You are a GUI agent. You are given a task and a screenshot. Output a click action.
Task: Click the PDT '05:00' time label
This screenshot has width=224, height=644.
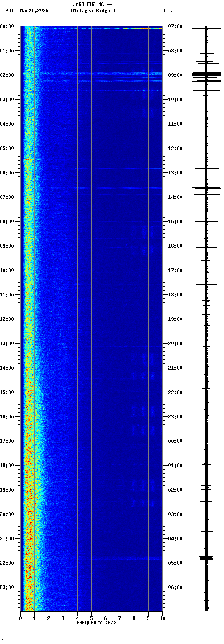click(x=7, y=148)
